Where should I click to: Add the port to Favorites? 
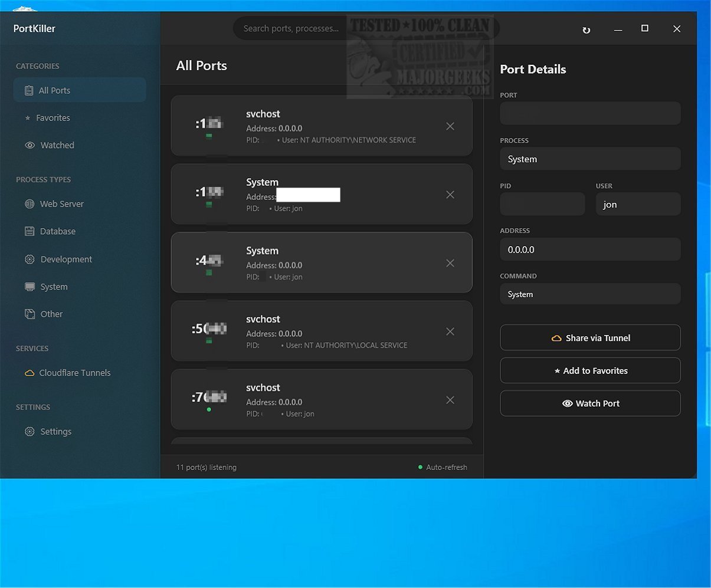coord(590,370)
